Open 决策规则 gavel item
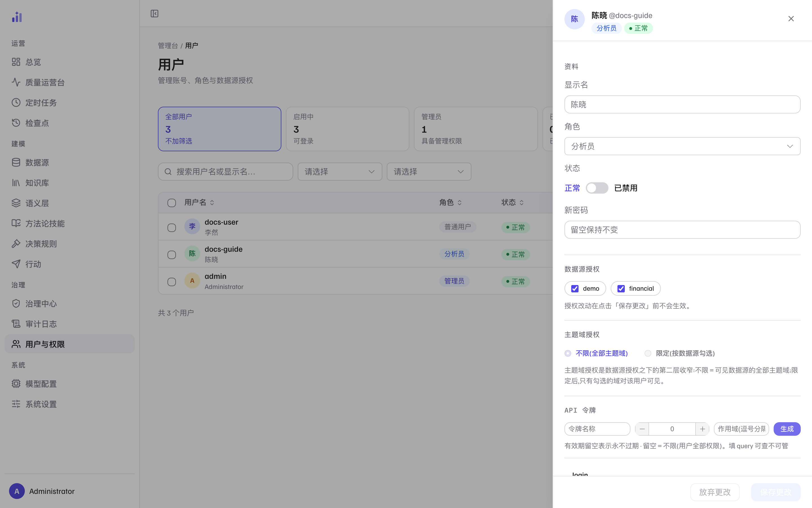This screenshot has height=508, width=812. pos(69,244)
